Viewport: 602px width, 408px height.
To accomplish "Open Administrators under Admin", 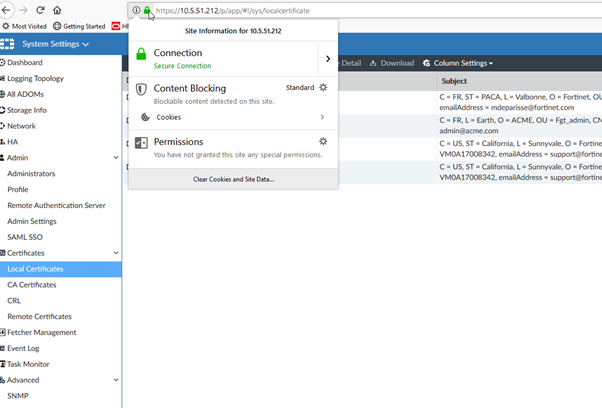I will (x=31, y=173).
